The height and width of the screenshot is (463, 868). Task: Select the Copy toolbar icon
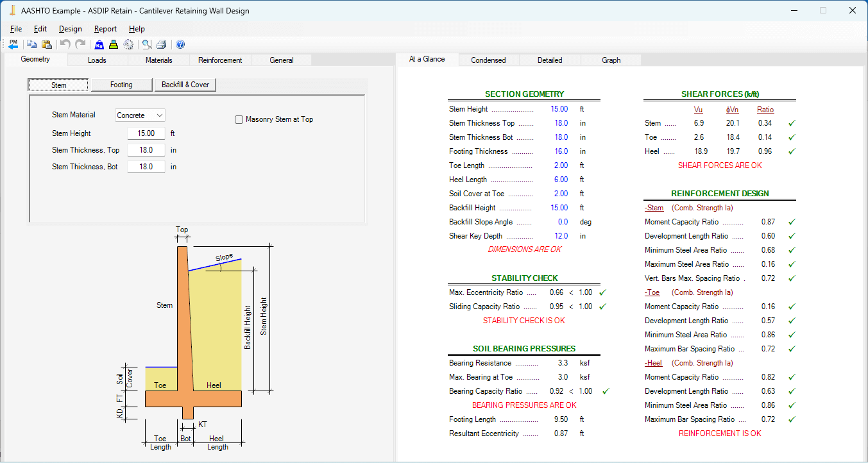pyautogui.click(x=31, y=44)
